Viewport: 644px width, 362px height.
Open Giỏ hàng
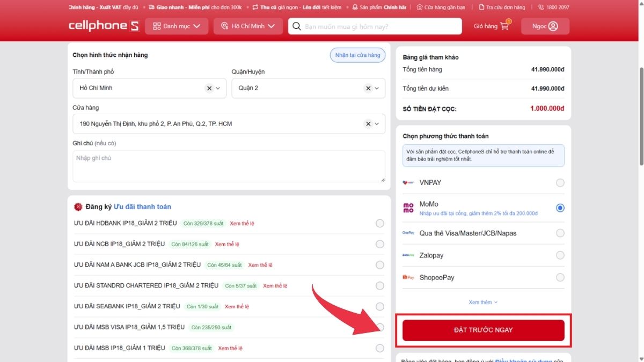pyautogui.click(x=492, y=26)
